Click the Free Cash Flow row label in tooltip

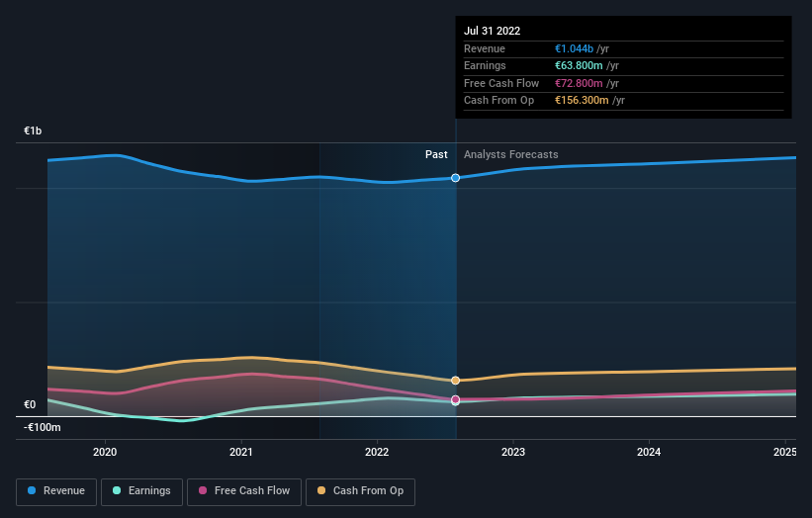[501, 83]
